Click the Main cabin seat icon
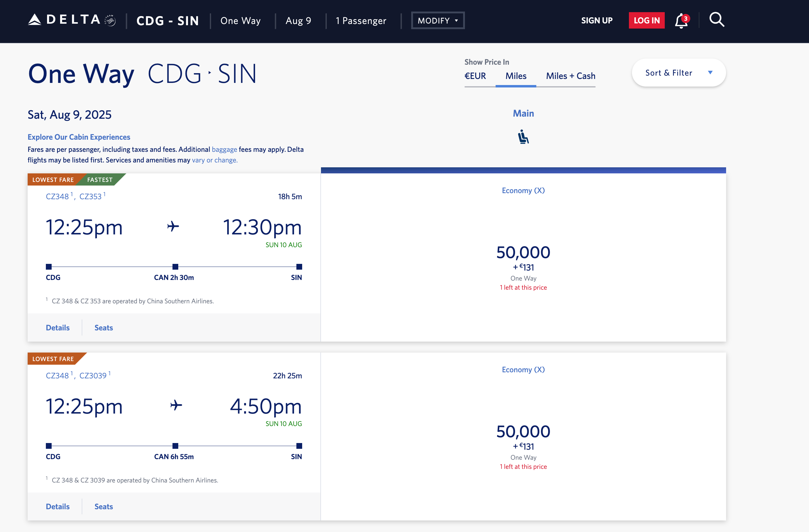Viewport: 809px width, 532px height. pyautogui.click(x=523, y=137)
